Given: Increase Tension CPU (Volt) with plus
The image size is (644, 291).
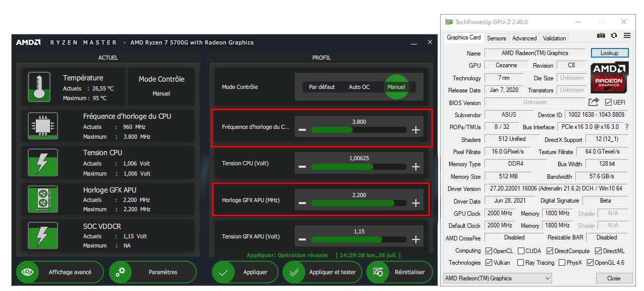Looking at the screenshot, I should (x=416, y=167).
